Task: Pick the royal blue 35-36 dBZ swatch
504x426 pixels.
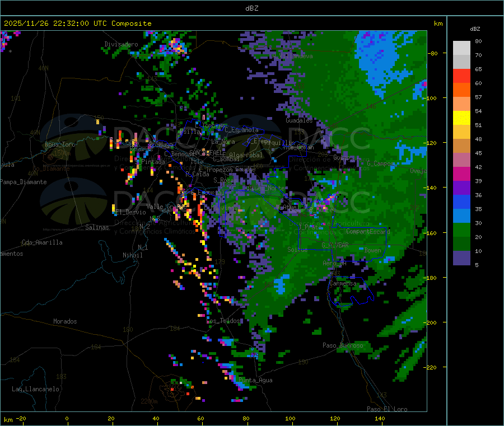Action: coord(461,202)
